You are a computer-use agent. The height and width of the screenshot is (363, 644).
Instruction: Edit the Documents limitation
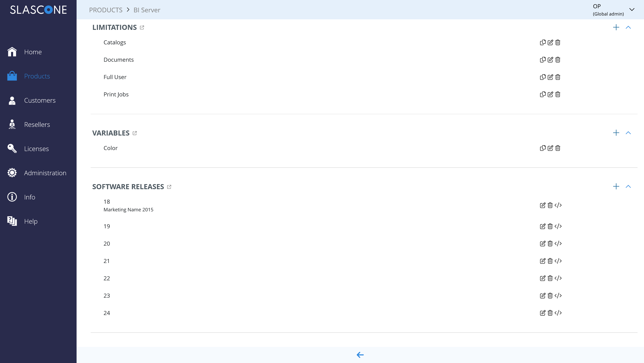point(550,60)
